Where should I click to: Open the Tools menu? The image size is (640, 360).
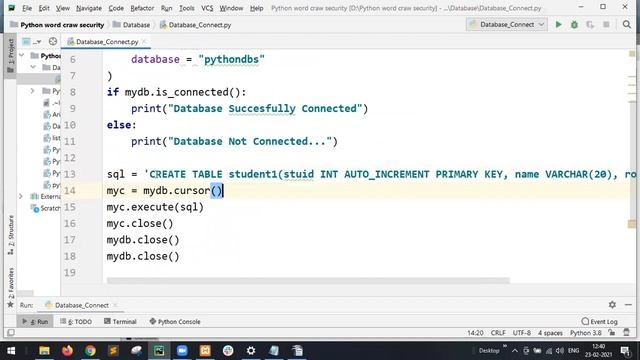(x=187, y=8)
